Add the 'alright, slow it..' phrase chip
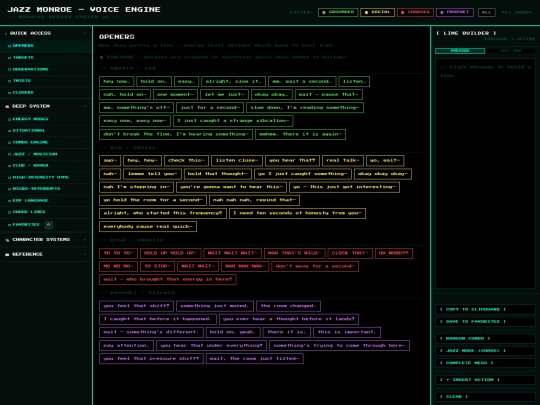The height and width of the screenshot is (405, 540). point(233,81)
